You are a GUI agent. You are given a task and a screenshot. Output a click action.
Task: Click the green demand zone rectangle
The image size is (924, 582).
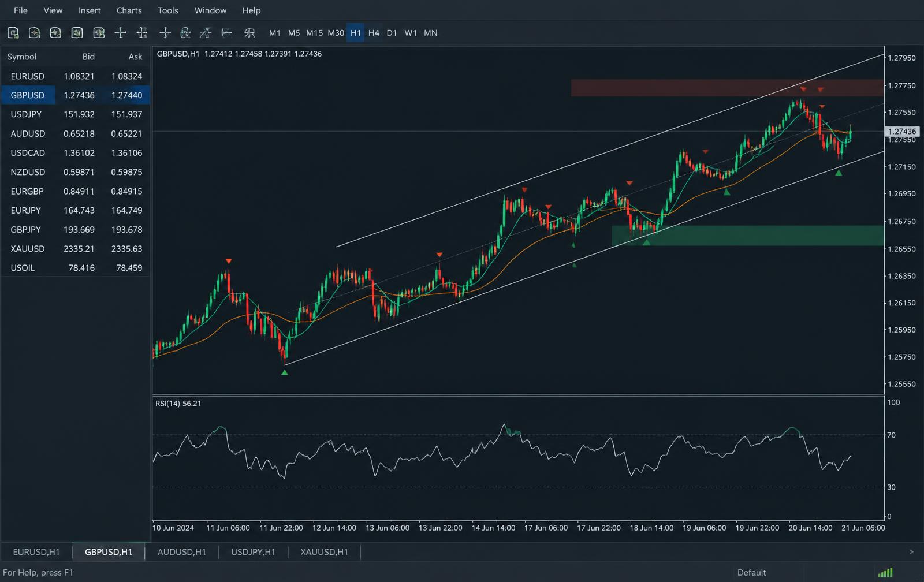coord(748,236)
